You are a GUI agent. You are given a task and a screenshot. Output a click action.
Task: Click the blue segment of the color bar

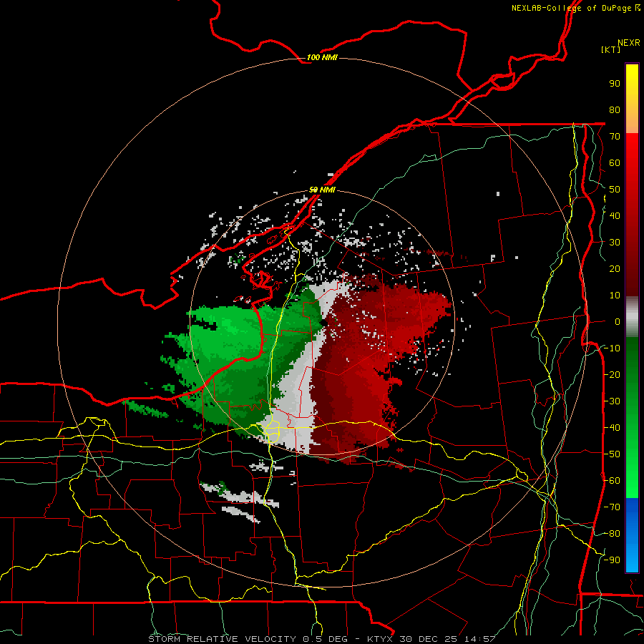(x=632, y=535)
